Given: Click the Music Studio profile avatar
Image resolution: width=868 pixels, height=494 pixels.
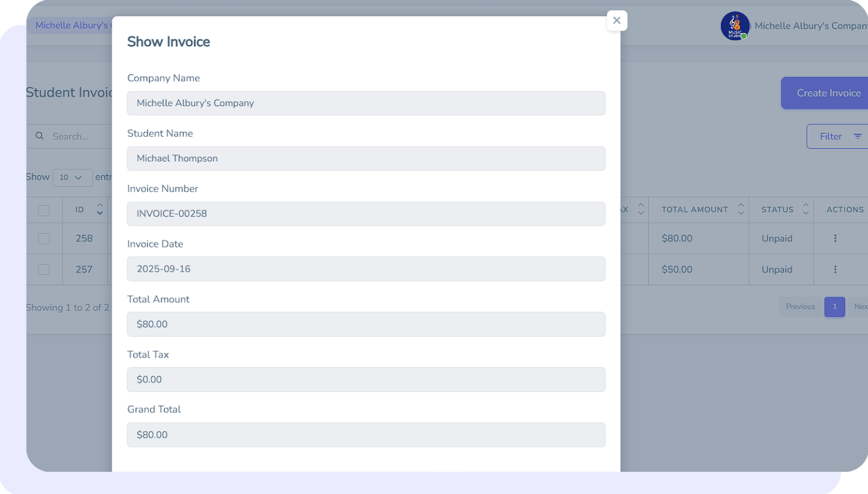Looking at the screenshot, I should (x=735, y=26).
